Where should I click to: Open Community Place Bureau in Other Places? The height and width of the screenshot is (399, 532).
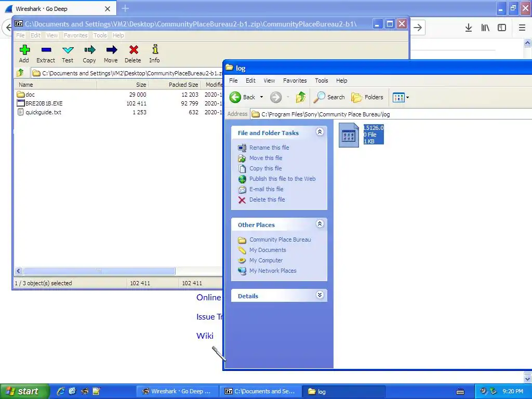pos(280,240)
